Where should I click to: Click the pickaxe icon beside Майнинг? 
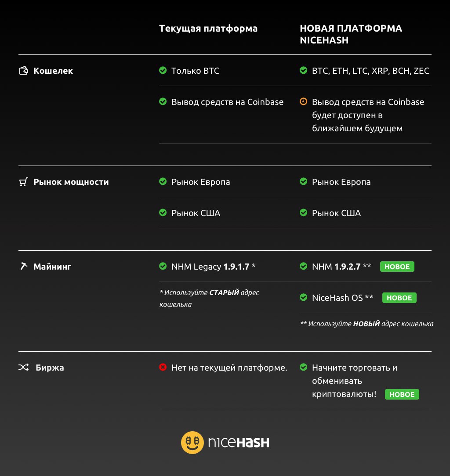(x=24, y=266)
